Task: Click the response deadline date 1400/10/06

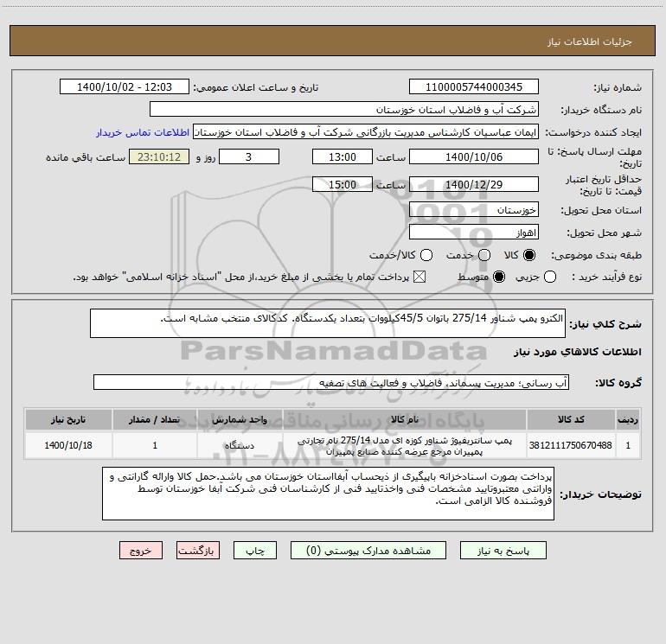Action: coord(474,157)
